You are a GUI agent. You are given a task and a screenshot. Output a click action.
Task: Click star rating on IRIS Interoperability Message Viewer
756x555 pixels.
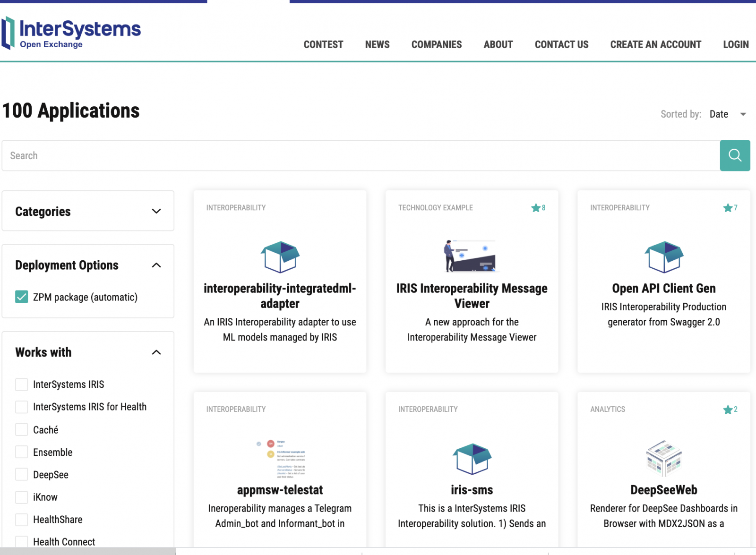[538, 208]
